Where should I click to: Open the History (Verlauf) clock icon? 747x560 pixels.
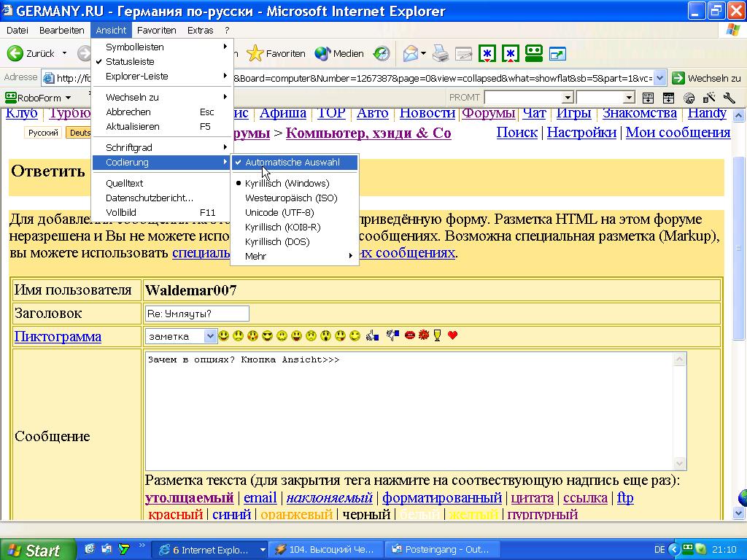(381, 53)
